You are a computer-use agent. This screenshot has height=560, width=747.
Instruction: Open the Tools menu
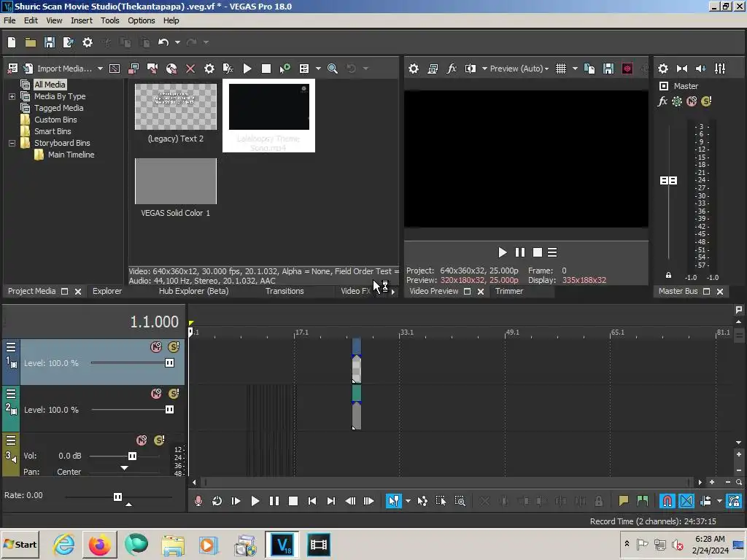(109, 20)
